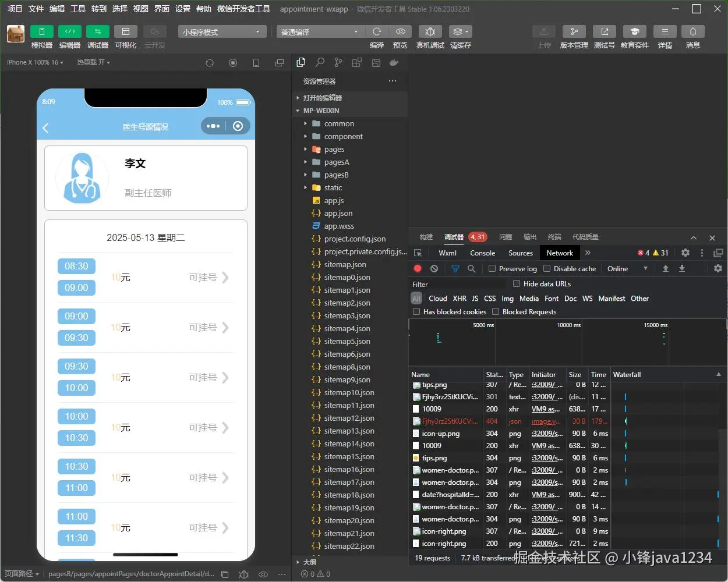The image size is (728, 582).
Task: Show more DevTools tabs chevron
Action: coord(588,253)
